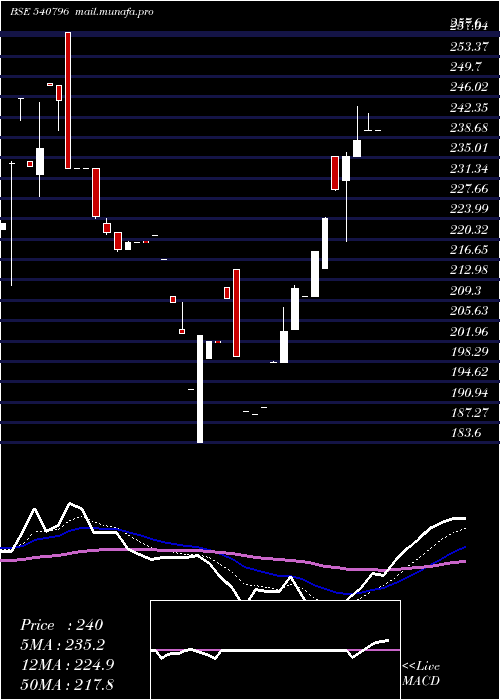This screenshot has width=500, height=700.
Task: Click the 190.94 price axis label
Action: 469,392
